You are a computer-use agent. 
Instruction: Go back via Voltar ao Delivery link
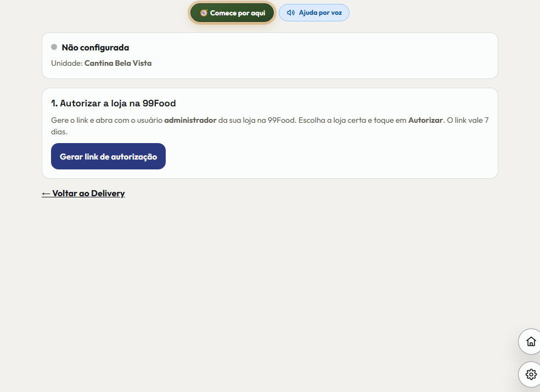click(x=83, y=194)
